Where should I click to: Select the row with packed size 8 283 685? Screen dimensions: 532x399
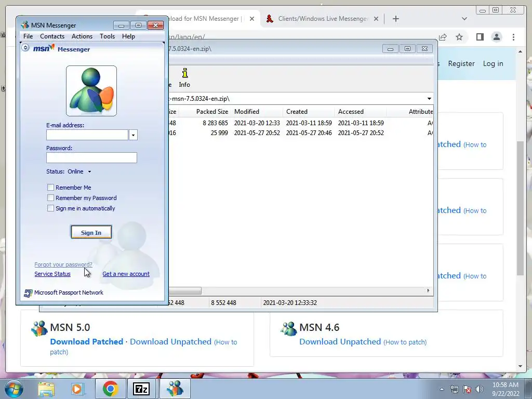click(x=301, y=123)
